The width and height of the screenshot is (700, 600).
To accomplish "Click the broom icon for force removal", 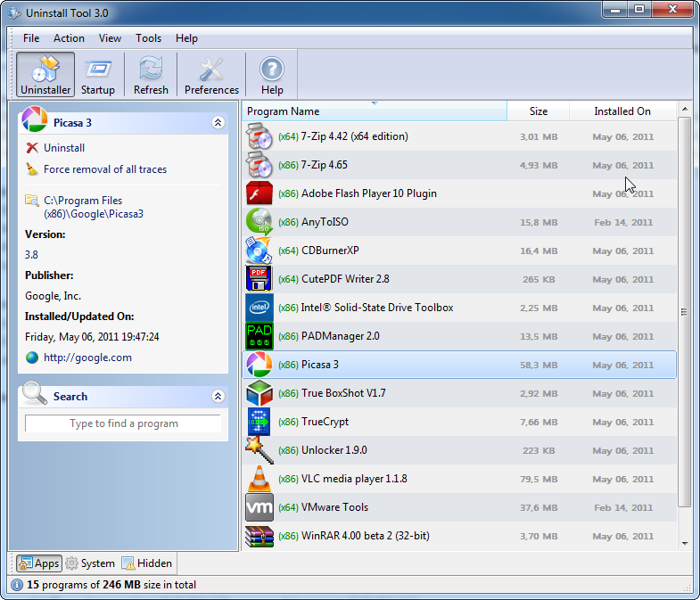I will [x=32, y=169].
